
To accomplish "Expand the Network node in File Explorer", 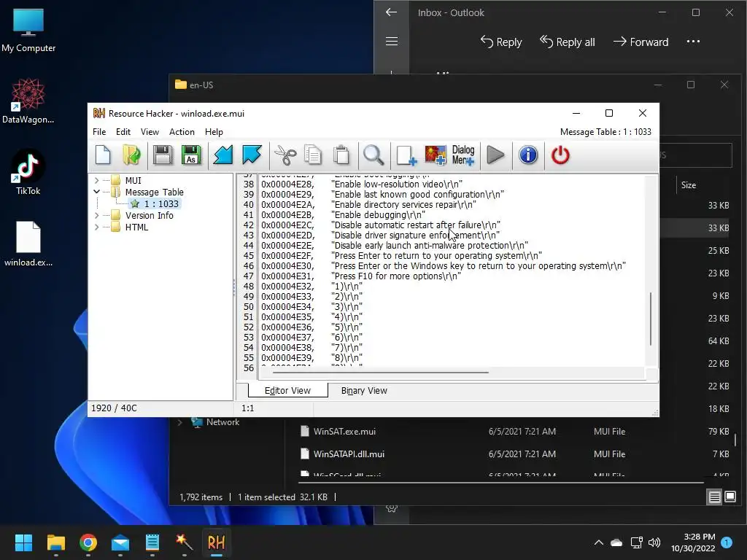I will tap(180, 422).
